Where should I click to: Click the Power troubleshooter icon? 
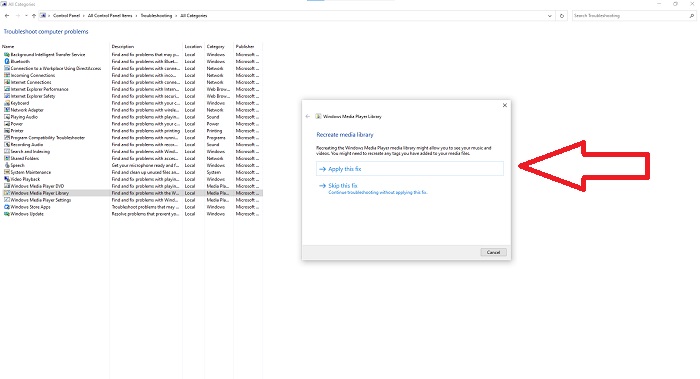click(7, 124)
